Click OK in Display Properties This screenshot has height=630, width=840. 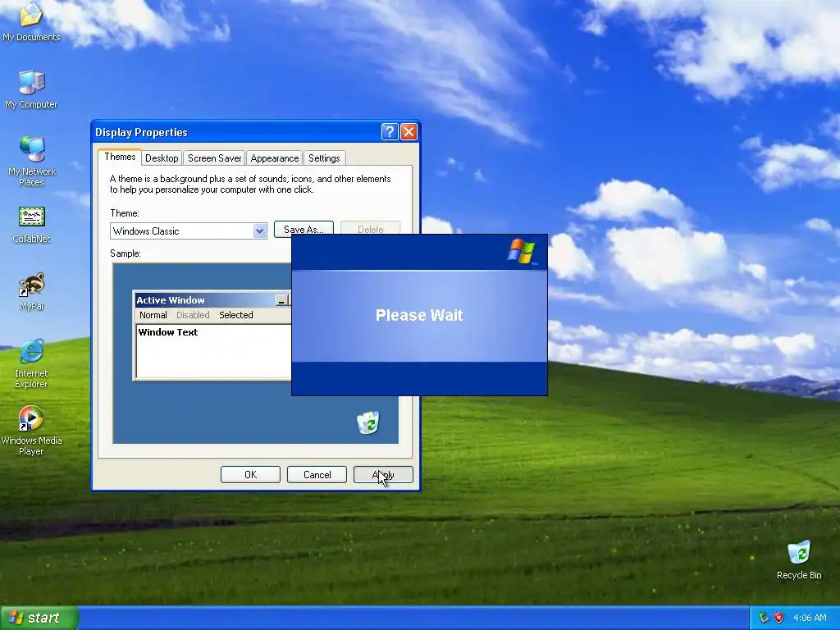250,475
